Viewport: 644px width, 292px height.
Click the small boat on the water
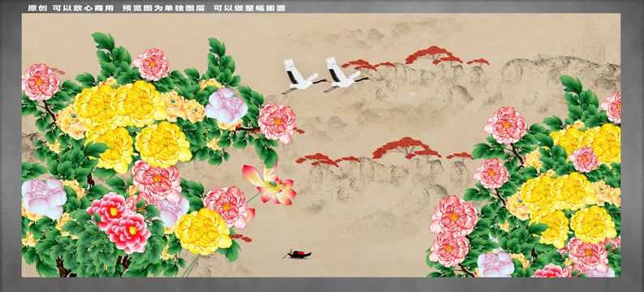pyautogui.click(x=297, y=254)
